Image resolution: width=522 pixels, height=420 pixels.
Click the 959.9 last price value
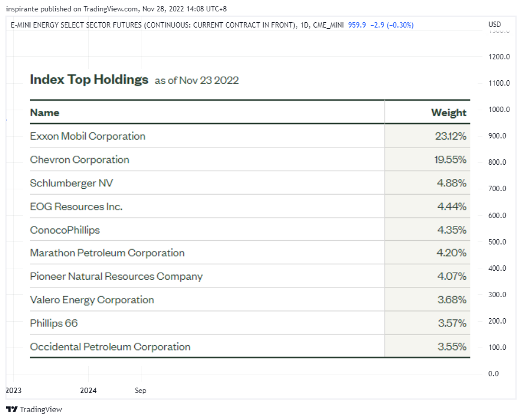click(357, 25)
